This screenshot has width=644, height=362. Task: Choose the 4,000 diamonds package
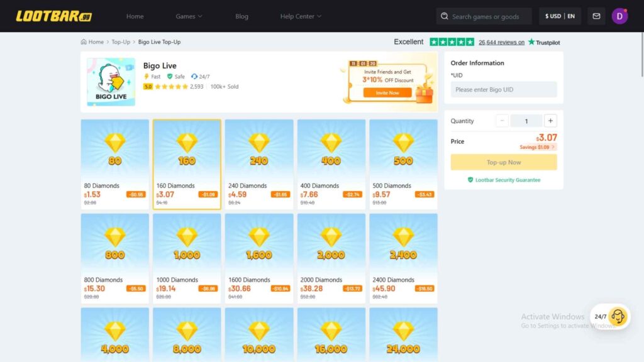coord(114,335)
